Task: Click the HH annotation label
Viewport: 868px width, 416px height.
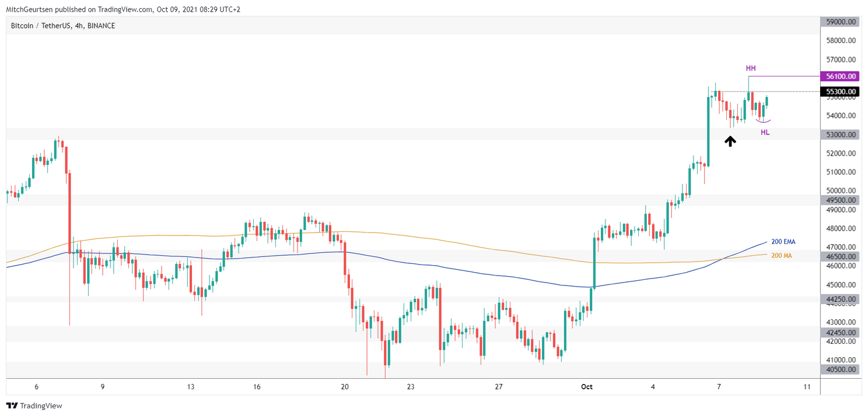Action: [x=751, y=69]
